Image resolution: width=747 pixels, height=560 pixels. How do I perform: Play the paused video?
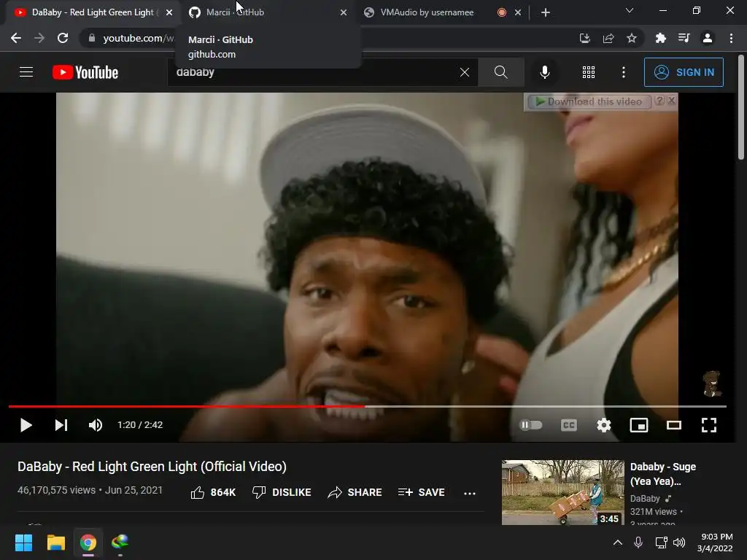(26, 425)
